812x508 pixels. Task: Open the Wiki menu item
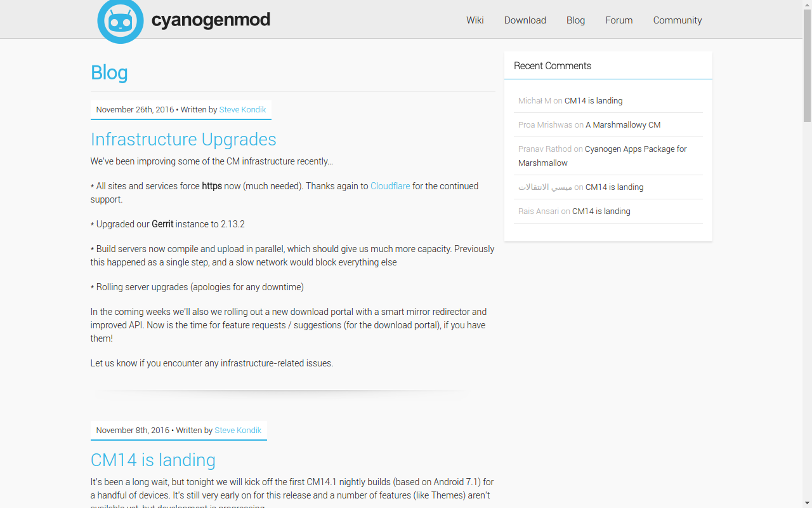click(475, 20)
